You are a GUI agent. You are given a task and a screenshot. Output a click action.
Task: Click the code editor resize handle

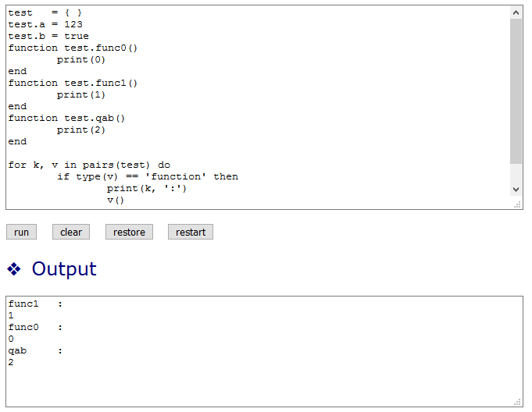[x=517, y=204]
